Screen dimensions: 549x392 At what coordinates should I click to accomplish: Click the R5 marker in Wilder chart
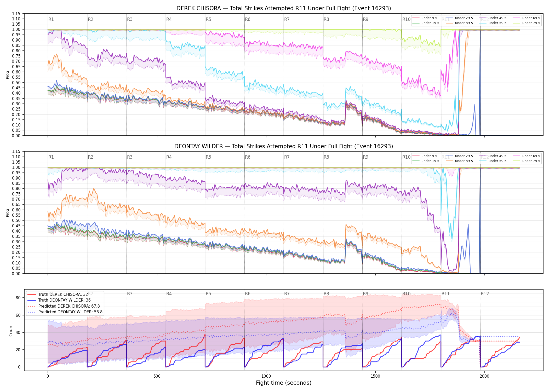click(208, 157)
